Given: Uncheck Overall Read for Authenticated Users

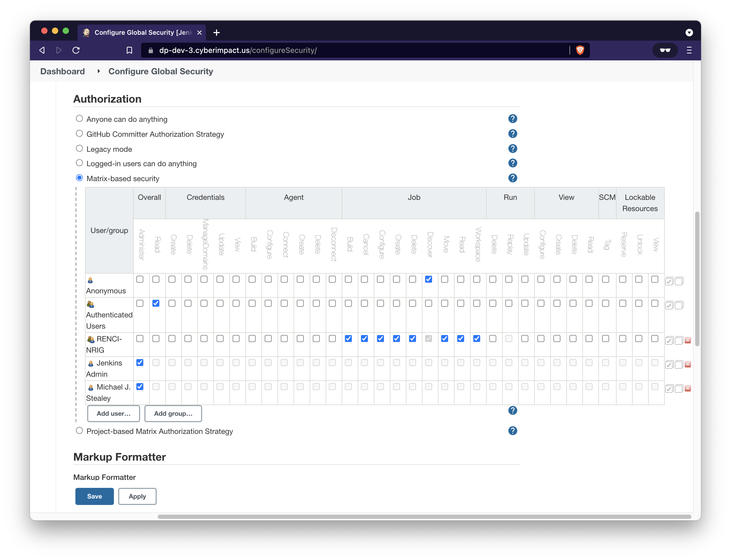Looking at the screenshot, I should [x=156, y=303].
